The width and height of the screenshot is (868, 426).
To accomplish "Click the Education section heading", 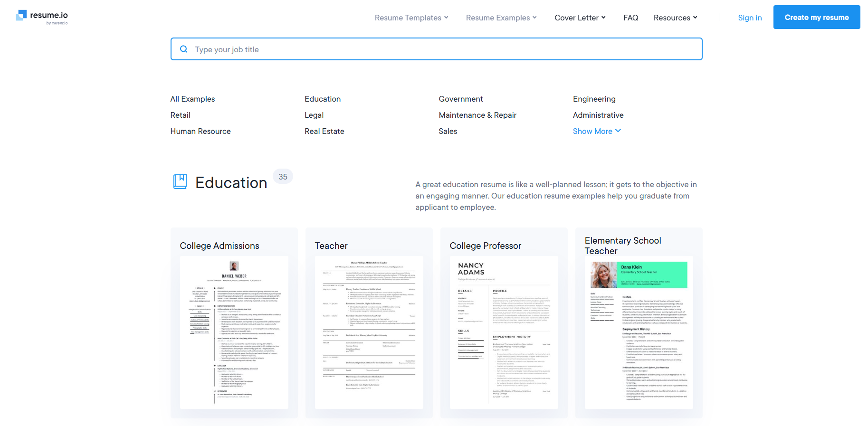I will (x=231, y=182).
